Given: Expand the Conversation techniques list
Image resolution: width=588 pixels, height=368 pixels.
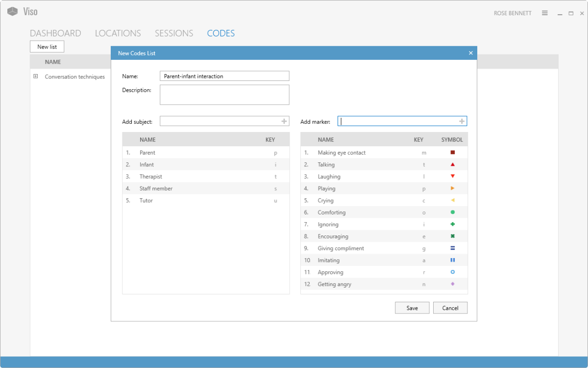Looking at the screenshot, I should pos(35,77).
